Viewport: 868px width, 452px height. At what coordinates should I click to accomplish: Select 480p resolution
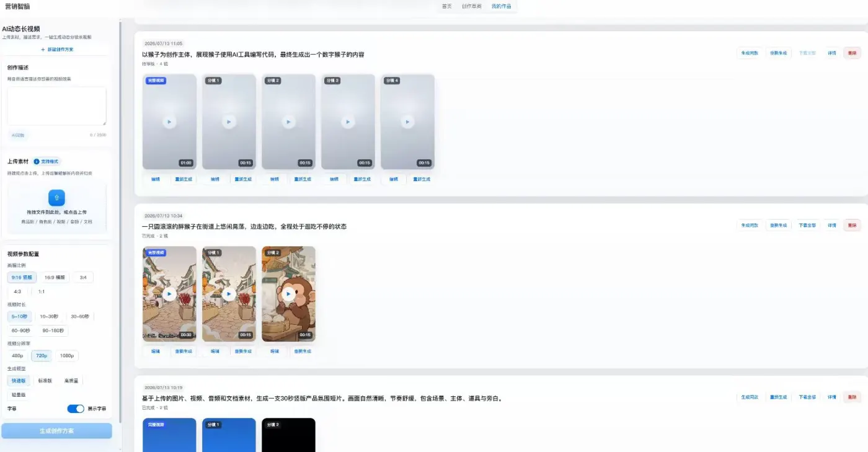click(x=17, y=356)
